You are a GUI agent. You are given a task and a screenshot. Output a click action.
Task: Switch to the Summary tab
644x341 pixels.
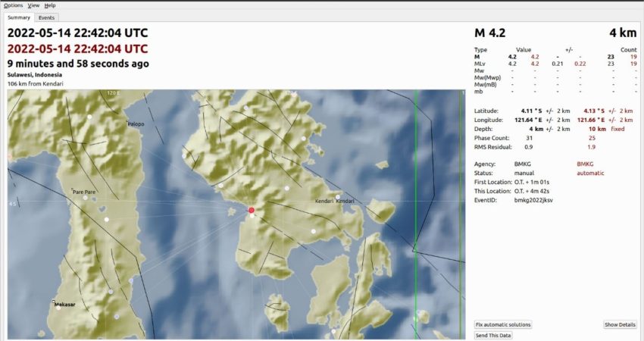(19, 17)
